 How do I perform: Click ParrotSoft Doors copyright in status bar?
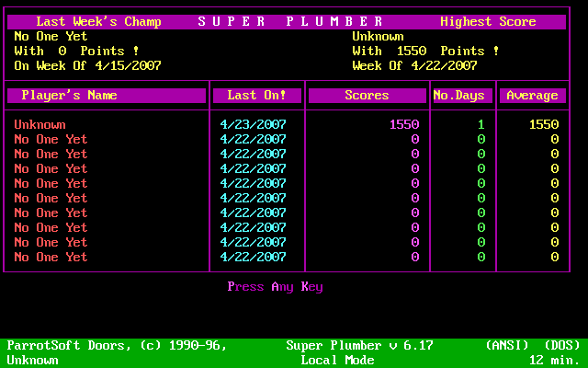click(x=117, y=346)
